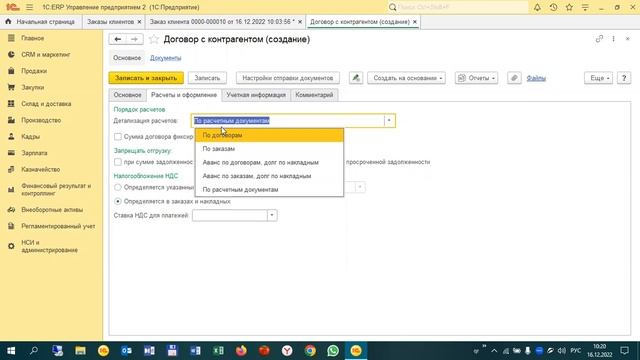Image resolution: width=640 pixels, height=360 pixels.
Task: Choose Аванс по договорам, долг по накладным
Action: point(269,162)
